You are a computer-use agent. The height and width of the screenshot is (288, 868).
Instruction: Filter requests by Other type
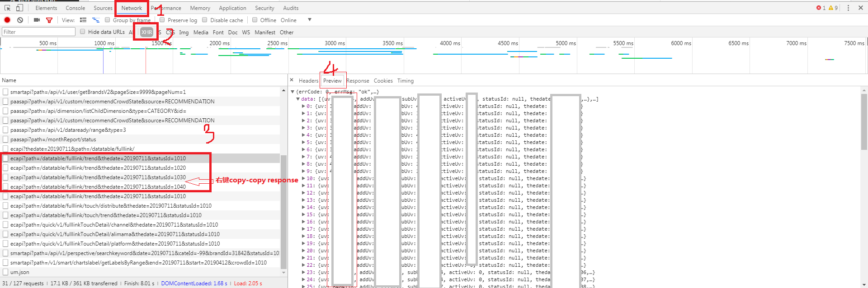287,33
